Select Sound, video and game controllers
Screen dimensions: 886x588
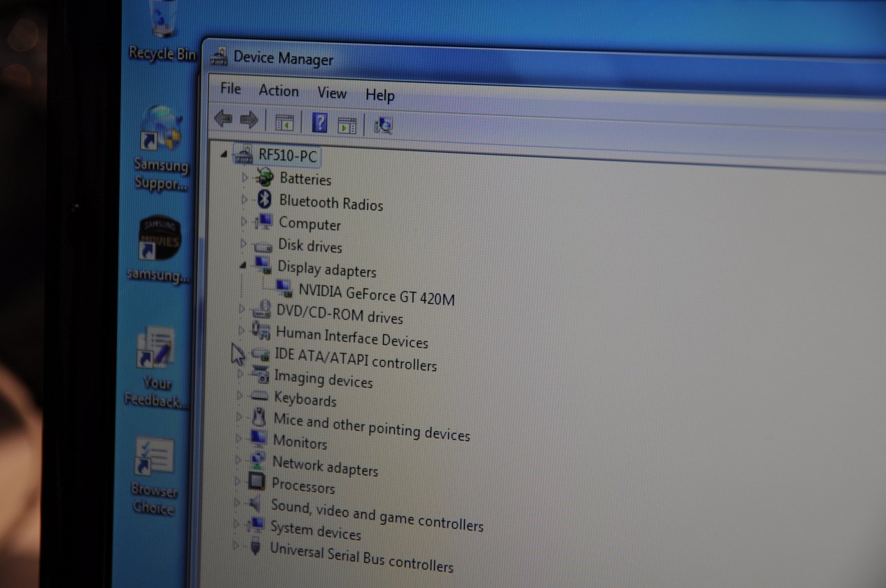(377, 515)
